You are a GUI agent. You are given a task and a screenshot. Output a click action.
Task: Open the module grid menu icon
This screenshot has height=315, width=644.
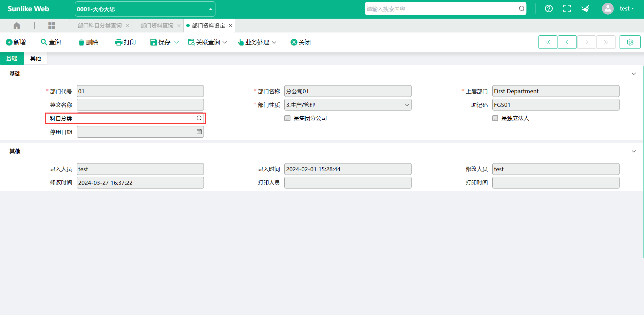pos(52,26)
